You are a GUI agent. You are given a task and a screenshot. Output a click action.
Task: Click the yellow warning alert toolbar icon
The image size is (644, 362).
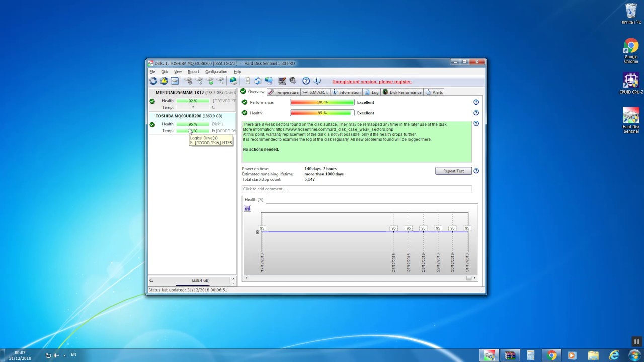pyautogui.click(x=164, y=81)
